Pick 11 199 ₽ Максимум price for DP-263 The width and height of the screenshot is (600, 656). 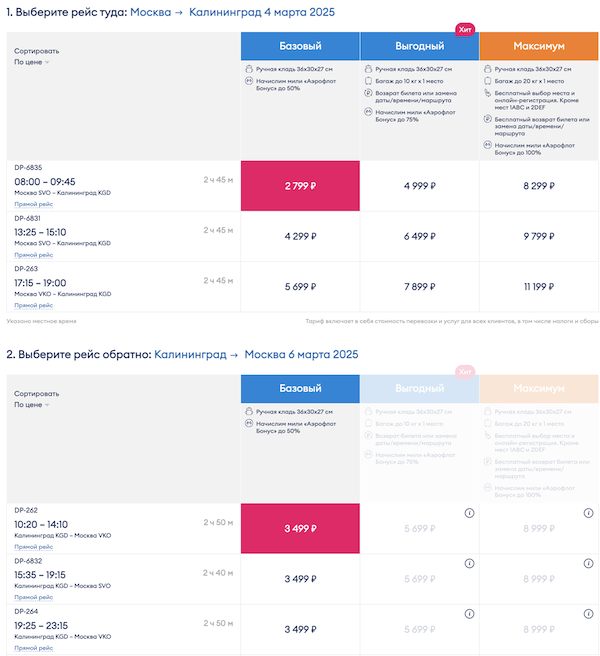(539, 286)
